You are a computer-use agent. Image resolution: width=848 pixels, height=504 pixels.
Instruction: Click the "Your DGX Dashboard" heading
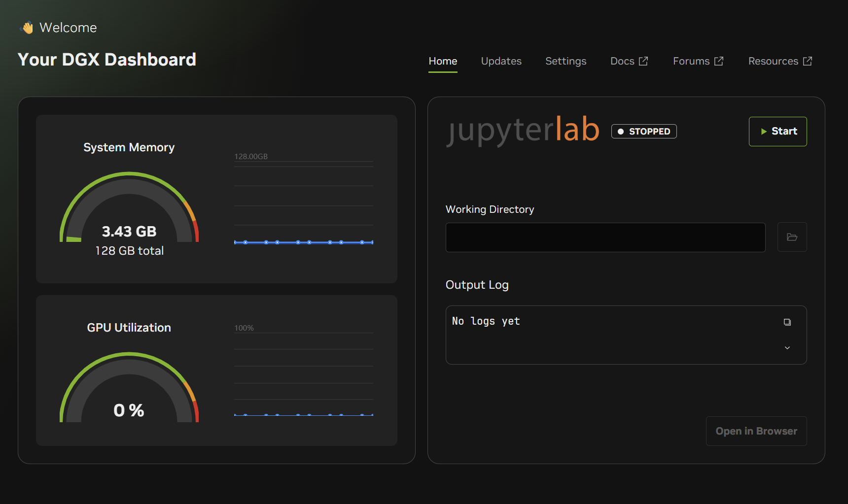pyautogui.click(x=107, y=60)
